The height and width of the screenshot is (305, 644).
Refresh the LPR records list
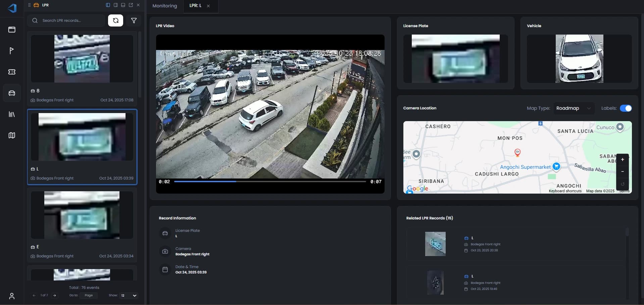point(115,20)
